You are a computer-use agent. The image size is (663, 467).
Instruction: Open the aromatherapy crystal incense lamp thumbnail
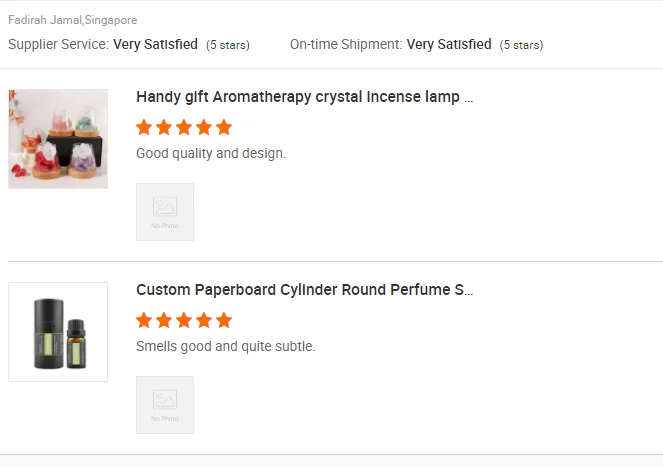[x=58, y=139]
